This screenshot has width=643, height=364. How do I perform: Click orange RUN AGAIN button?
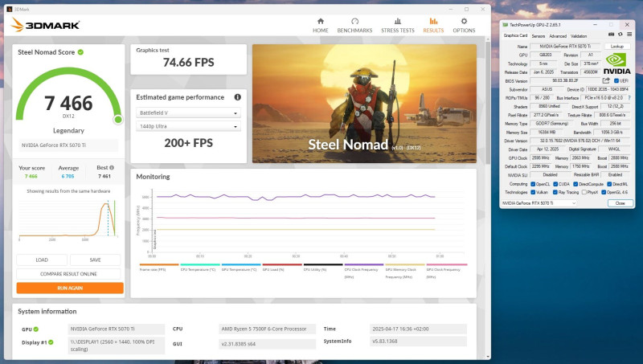tap(70, 288)
